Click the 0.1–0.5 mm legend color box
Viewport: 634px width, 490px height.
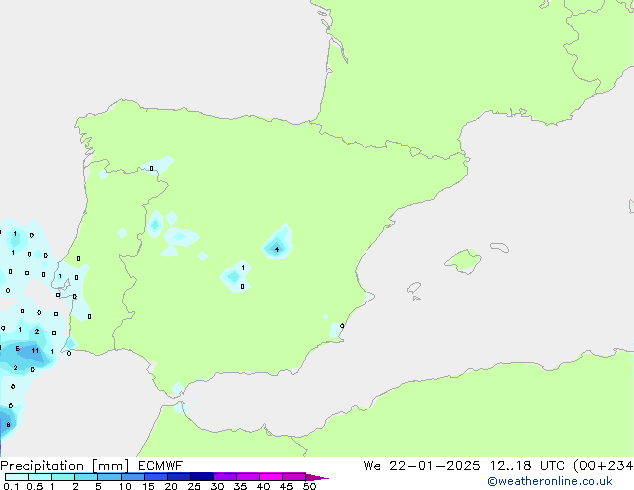[x=17, y=477]
